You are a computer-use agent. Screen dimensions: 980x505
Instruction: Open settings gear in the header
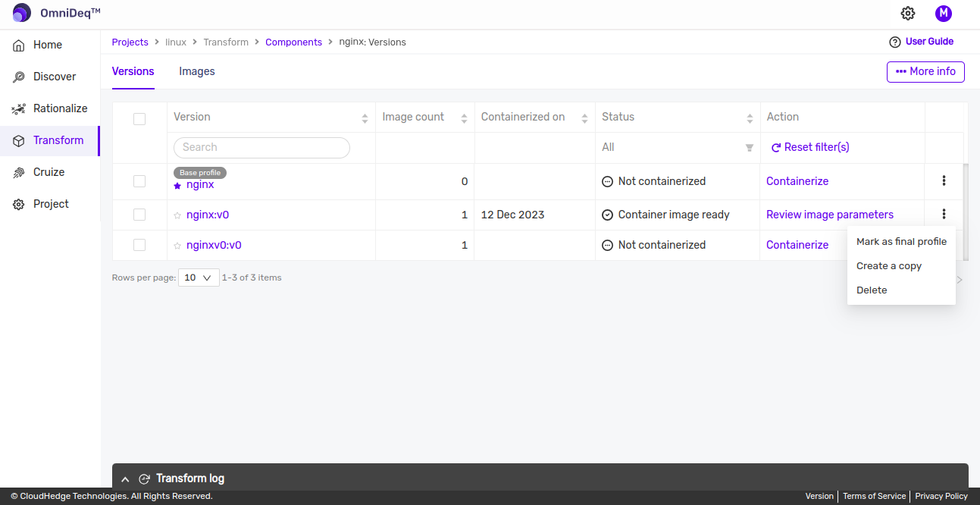click(x=908, y=13)
